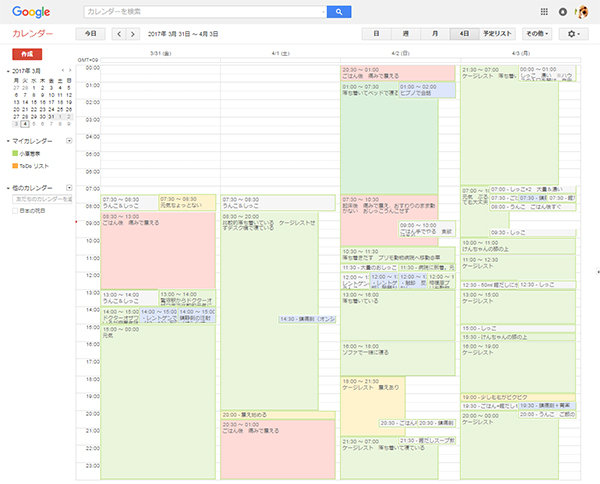Viewport: 600px width, 484px height.
Task: Click the blue search magnifier button
Action: [x=339, y=12]
